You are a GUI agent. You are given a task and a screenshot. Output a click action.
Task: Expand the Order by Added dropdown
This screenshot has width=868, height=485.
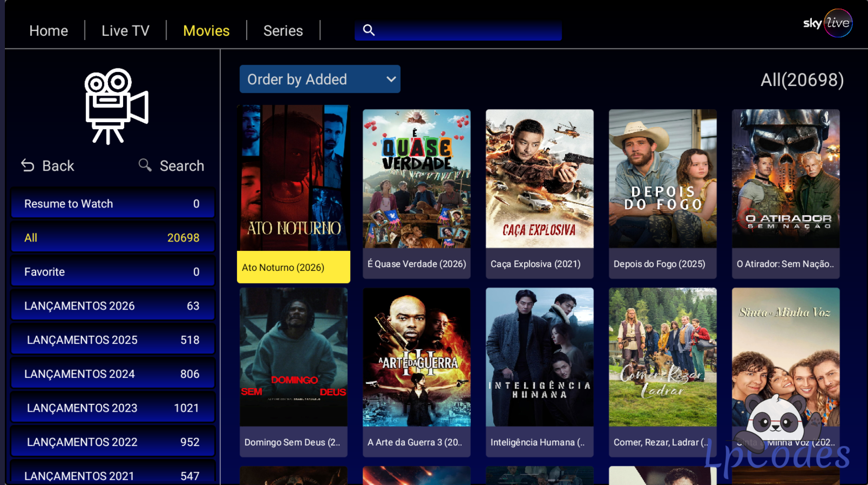point(320,79)
